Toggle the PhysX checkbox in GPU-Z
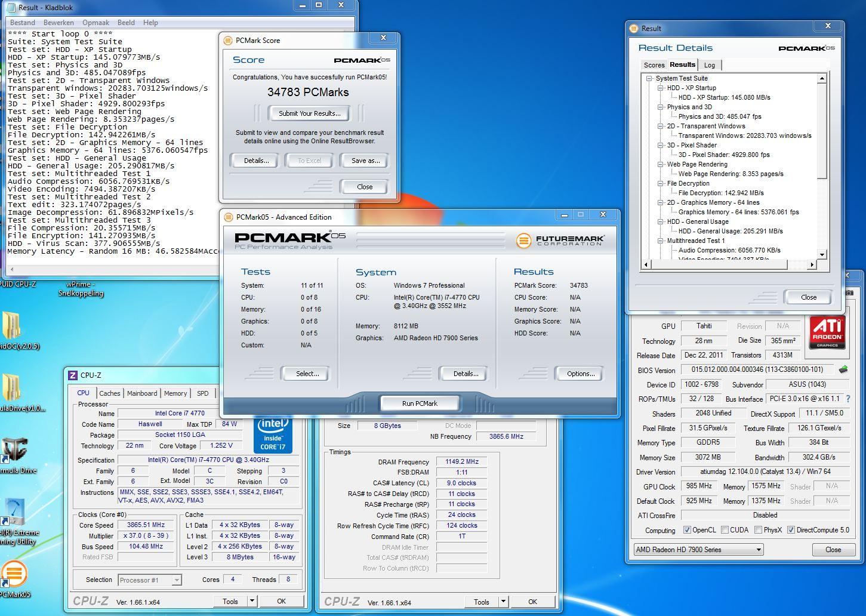Screen dimensions: 866x616 click(758, 530)
